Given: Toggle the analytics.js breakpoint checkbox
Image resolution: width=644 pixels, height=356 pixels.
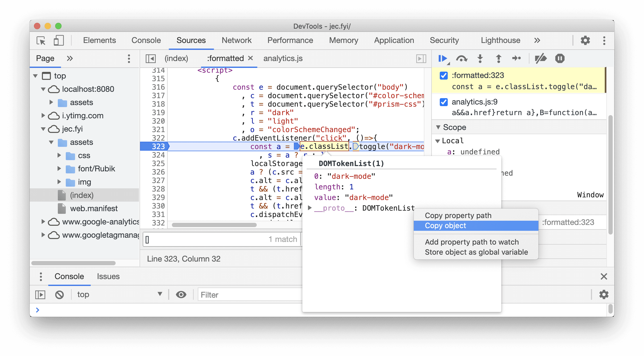Looking at the screenshot, I should 443,103.
